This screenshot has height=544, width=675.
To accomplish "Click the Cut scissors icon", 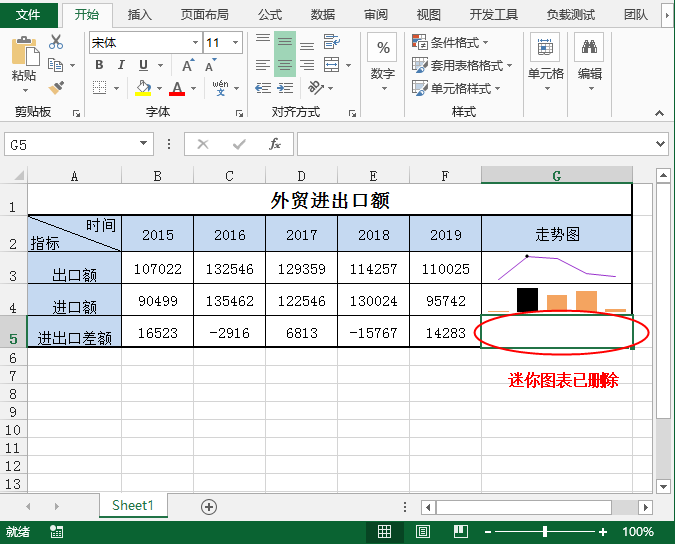I will (x=56, y=42).
